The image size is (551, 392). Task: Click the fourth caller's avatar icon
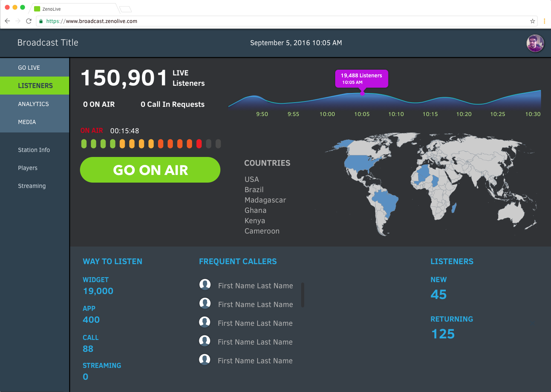[x=205, y=341]
